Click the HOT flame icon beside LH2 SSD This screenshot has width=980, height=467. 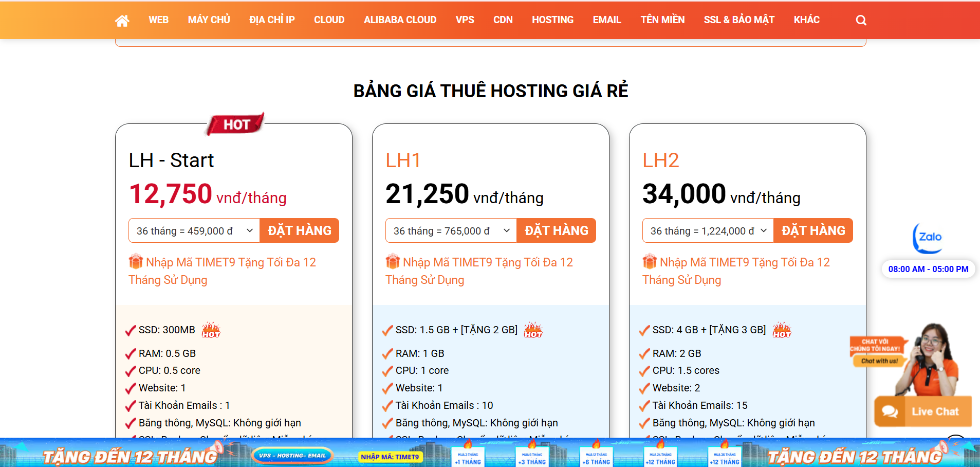[x=782, y=330]
